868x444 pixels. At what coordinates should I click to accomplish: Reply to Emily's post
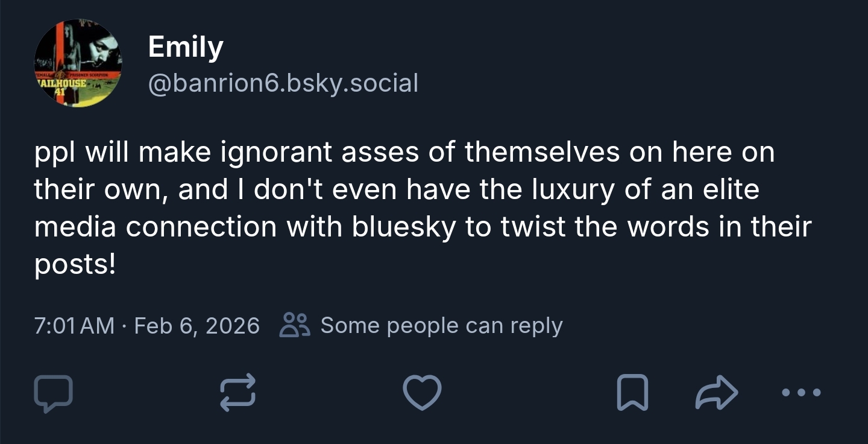click(53, 393)
